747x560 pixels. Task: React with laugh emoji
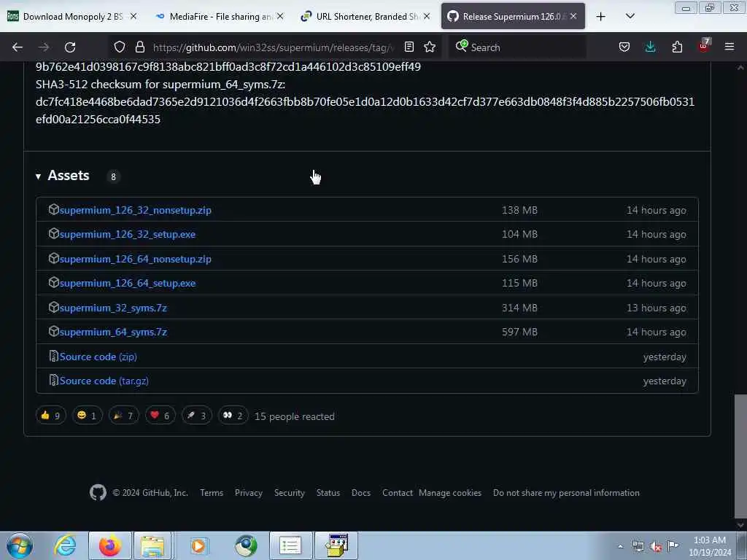pyautogui.click(x=88, y=416)
